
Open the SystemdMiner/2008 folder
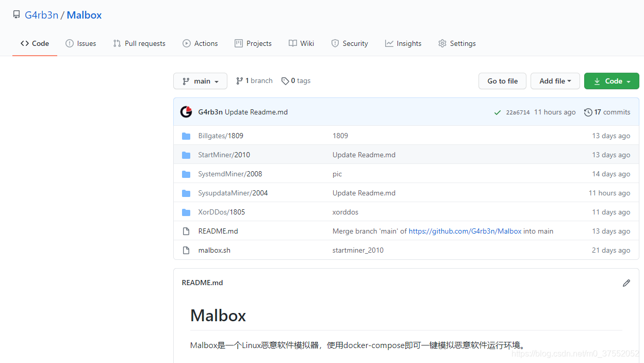pos(230,174)
